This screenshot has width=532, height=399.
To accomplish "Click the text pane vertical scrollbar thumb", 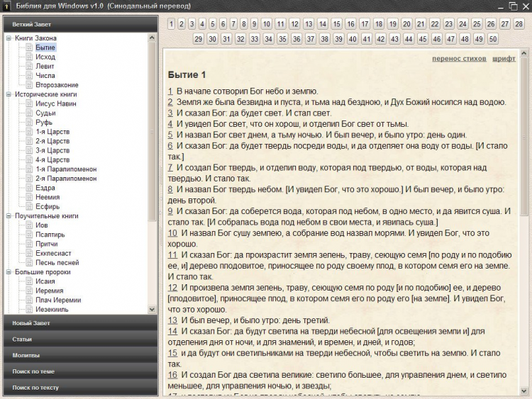I will (524, 136).
